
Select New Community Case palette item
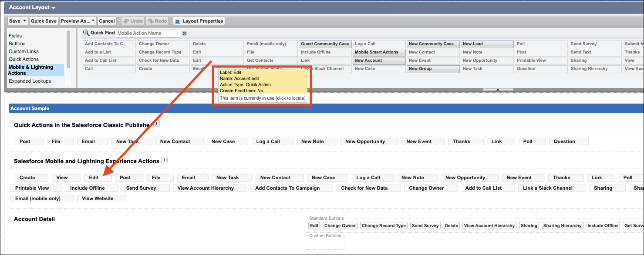pyautogui.click(x=433, y=44)
